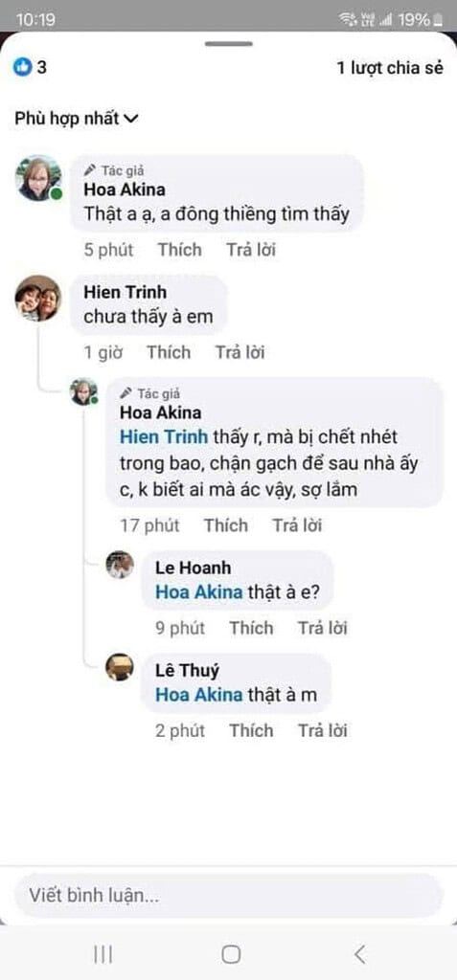Tap the recent apps navigation icon
This screenshot has height=980, width=457.
(103, 954)
